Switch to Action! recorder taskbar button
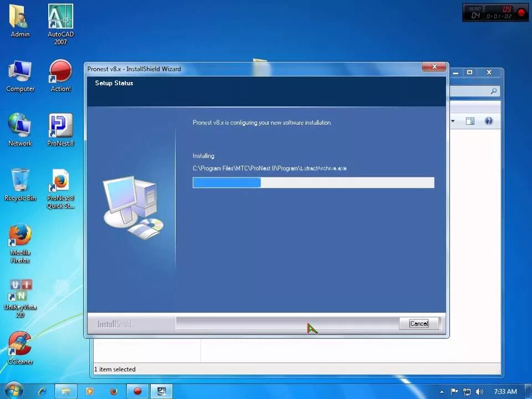 137,391
